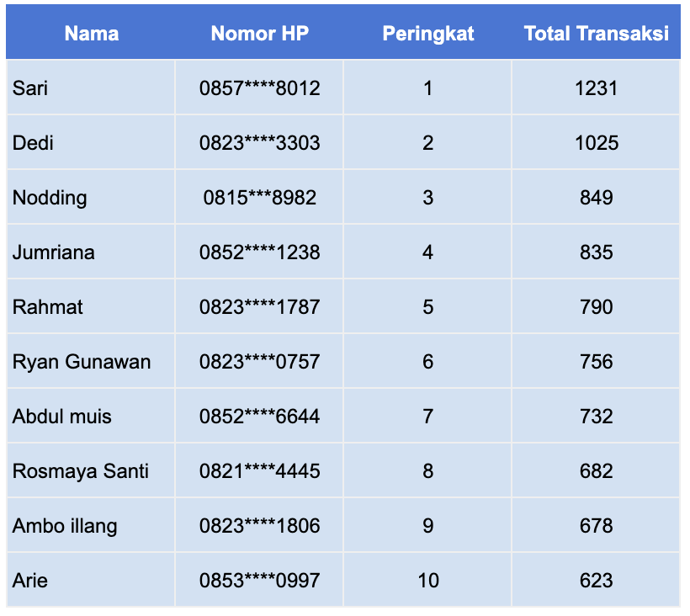Click total transaction value 1231
The width and height of the screenshot is (690, 616).
597,88
